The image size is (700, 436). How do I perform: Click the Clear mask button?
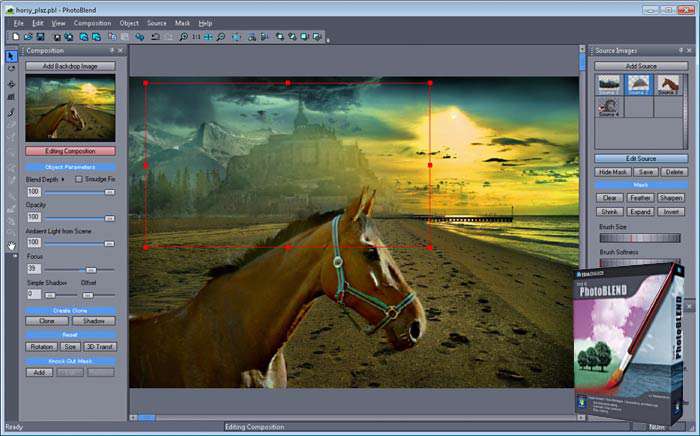point(609,198)
